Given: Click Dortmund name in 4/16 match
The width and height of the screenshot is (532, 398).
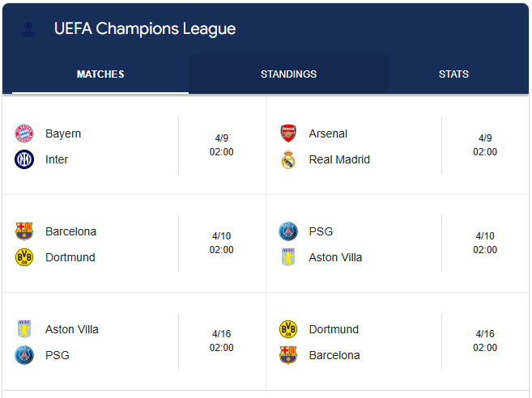Looking at the screenshot, I should [x=334, y=329].
